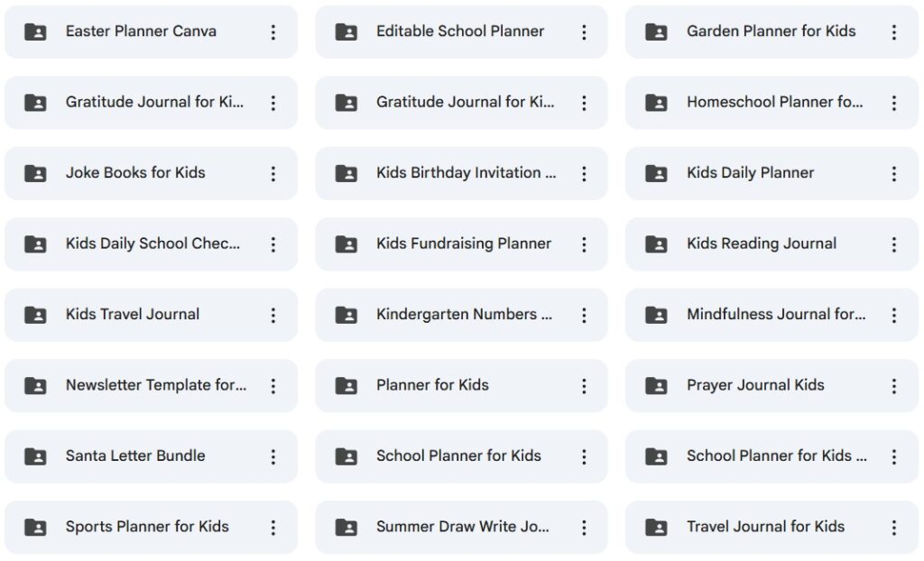Click the Kids Reading Journal folder icon

click(x=656, y=244)
